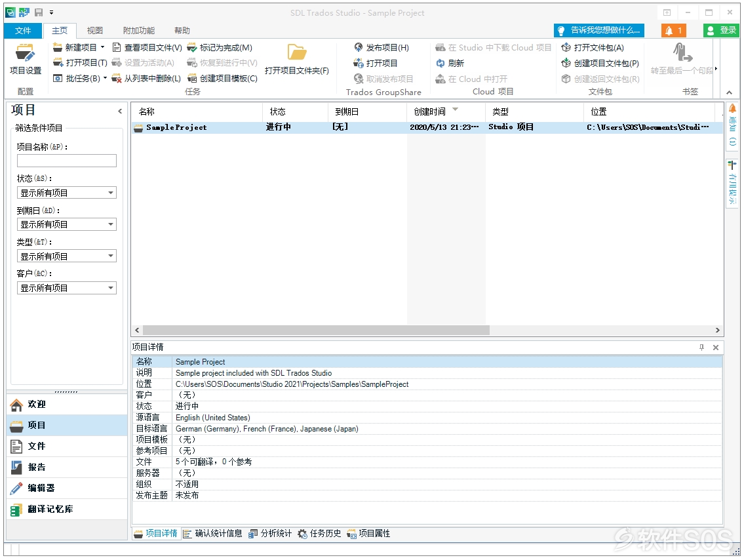Click the 目标语言 row in details

click(x=427, y=429)
